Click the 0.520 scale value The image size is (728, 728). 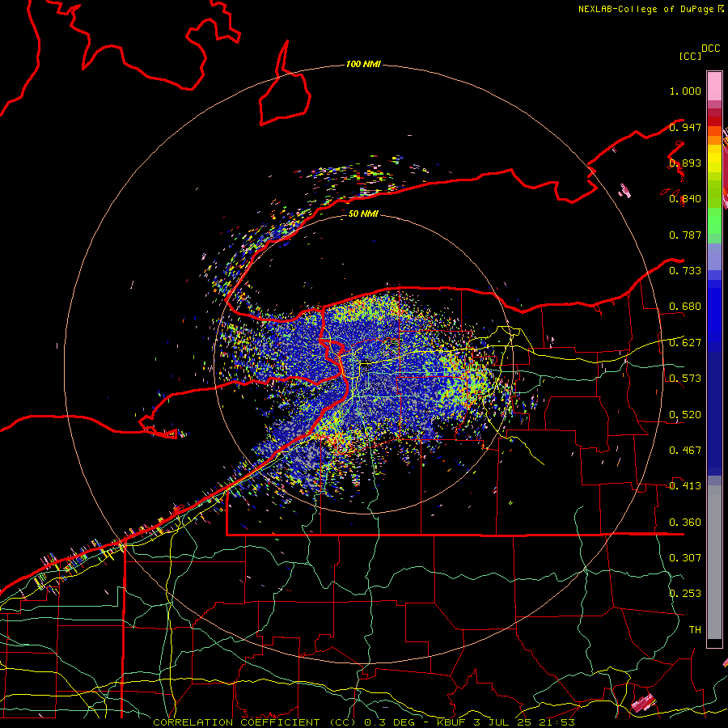click(685, 415)
